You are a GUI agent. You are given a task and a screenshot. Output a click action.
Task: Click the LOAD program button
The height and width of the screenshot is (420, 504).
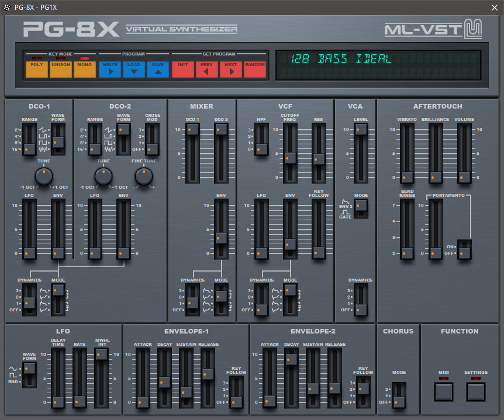134,70
